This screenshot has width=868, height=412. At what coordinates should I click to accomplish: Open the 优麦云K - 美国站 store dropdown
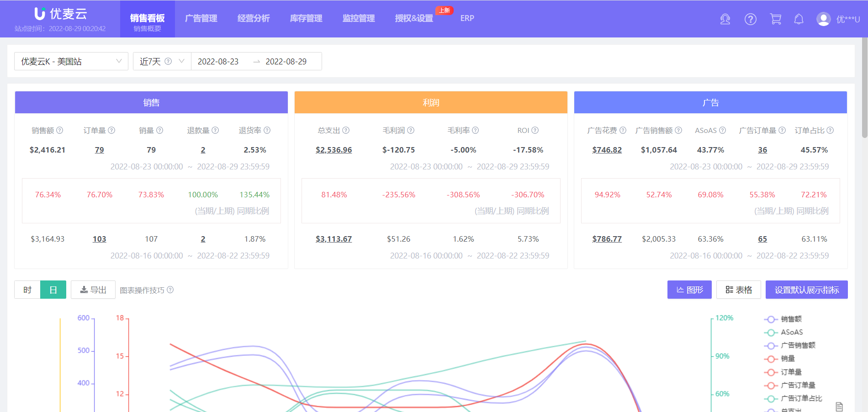point(71,61)
